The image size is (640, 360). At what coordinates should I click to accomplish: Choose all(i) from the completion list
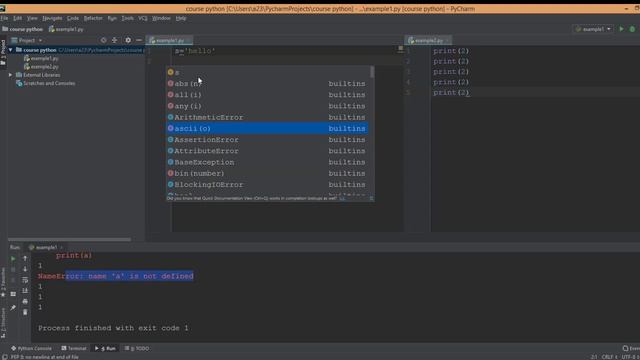pos(267,95)
